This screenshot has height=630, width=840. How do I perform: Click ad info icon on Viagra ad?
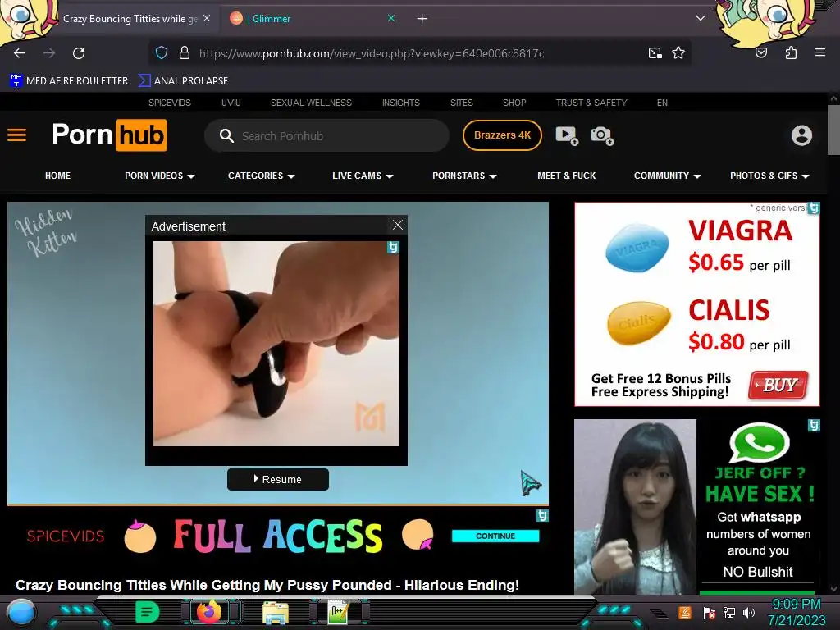pos(814,208)
